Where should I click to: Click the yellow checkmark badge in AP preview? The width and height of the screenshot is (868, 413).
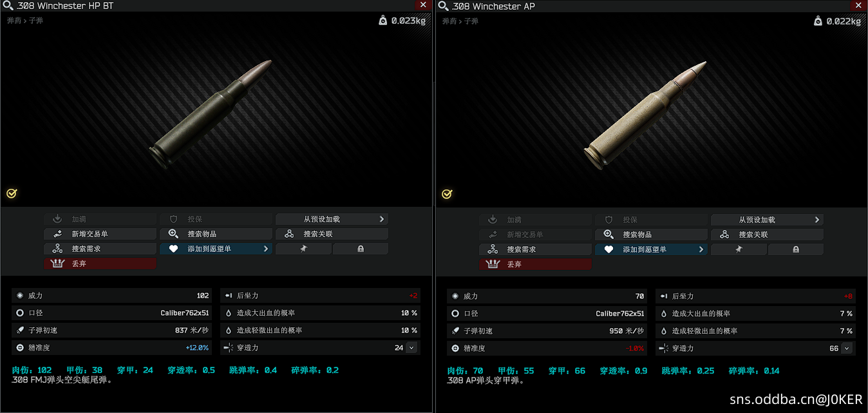pos(447,194)
